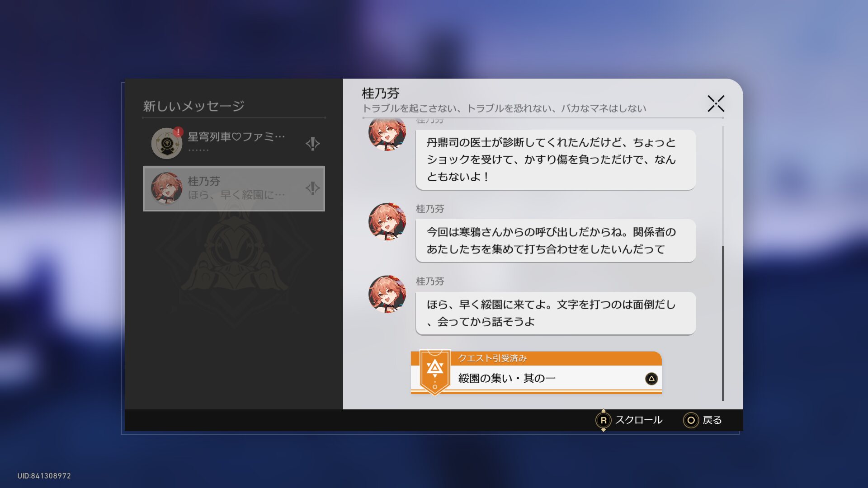Click 桂乃芬's avatar beside the 寒鴉 message
The width and height of the screenshot is (868, 488).
point(387,221)
